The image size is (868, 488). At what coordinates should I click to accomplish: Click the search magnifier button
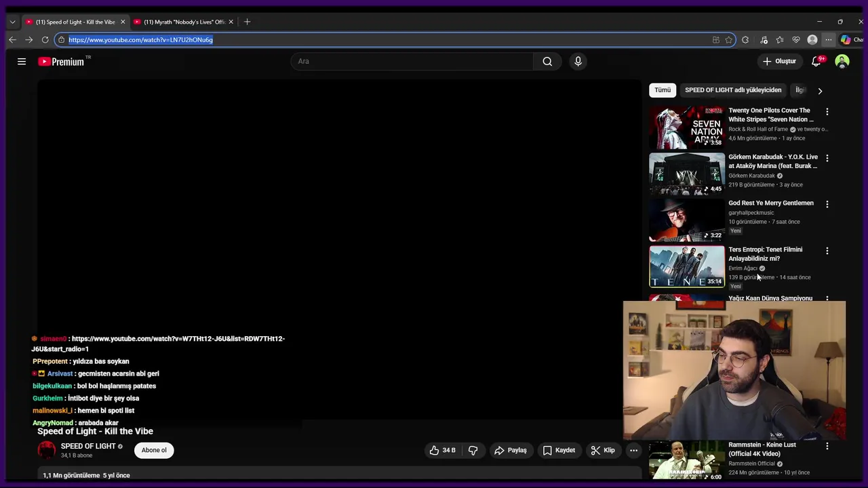click(x=547, y=62)
